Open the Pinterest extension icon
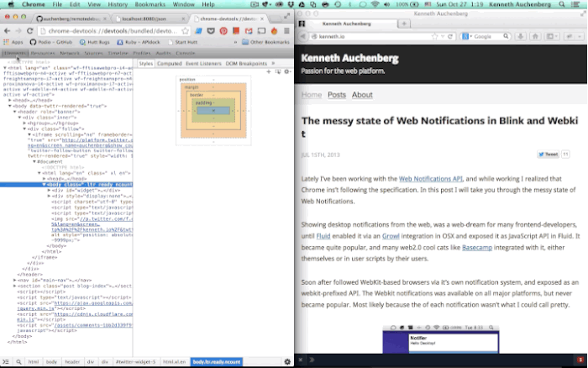 [223, 31]
